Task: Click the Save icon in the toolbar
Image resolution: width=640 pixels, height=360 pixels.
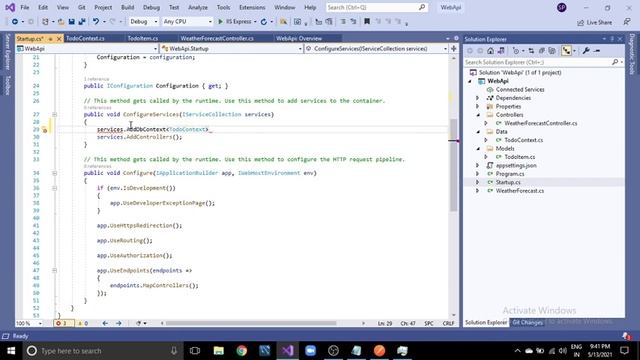Action: [x=71, y=22]
